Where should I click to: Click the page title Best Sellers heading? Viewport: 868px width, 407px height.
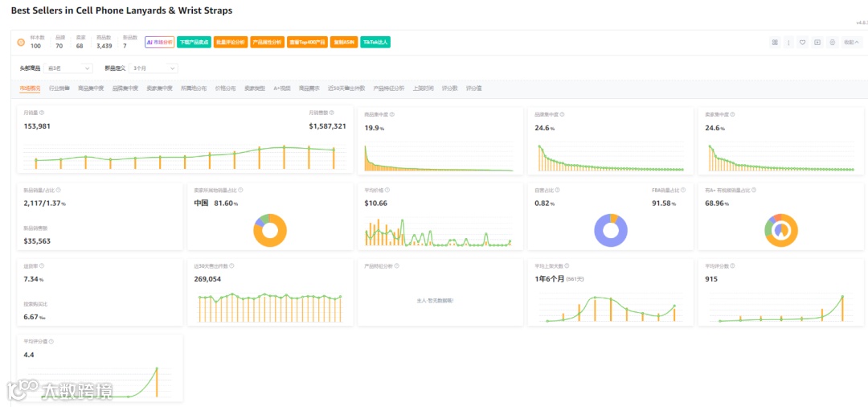coord(122,10)
